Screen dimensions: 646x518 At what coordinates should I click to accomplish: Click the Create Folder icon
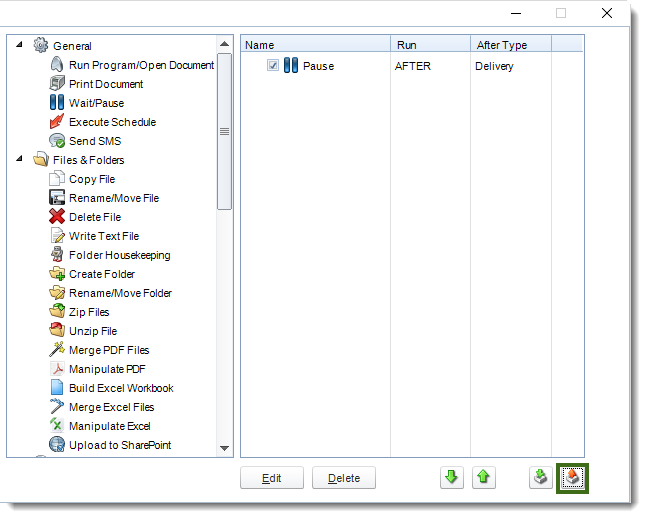click(x=57, y=274)
